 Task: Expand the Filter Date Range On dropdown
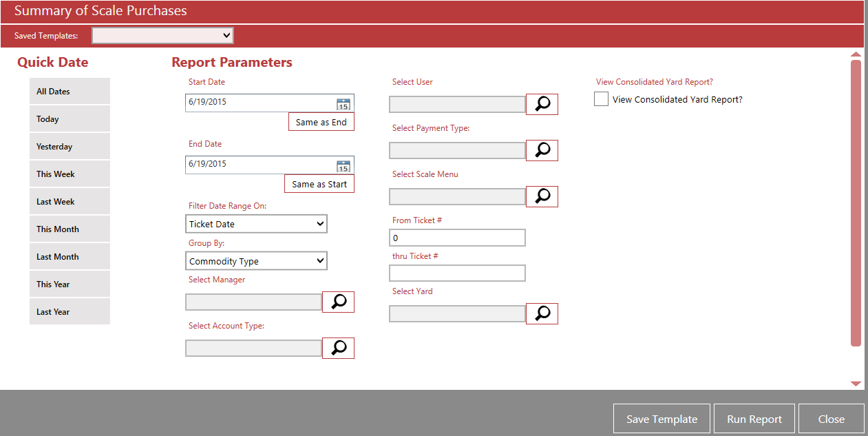pyautogui.click(x=256, y=224)
